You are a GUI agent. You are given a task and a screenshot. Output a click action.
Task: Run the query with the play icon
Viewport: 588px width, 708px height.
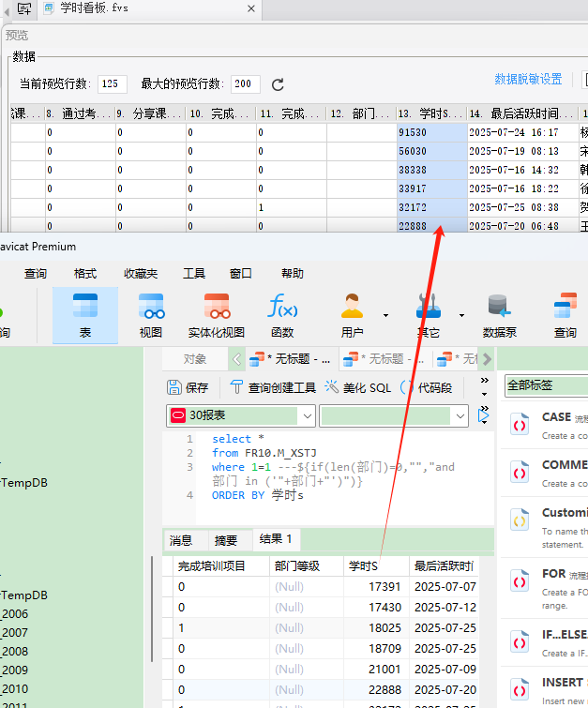click(x=483, y=414)
